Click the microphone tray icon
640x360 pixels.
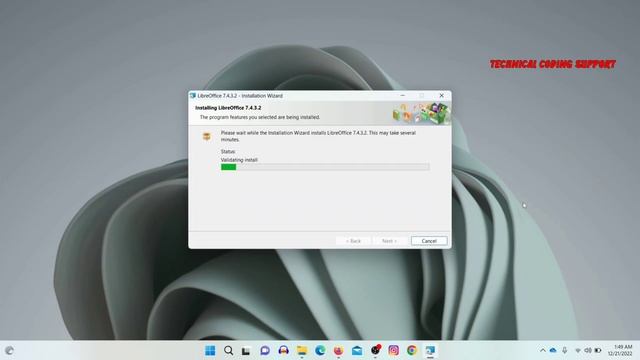(x=565, y=351)
